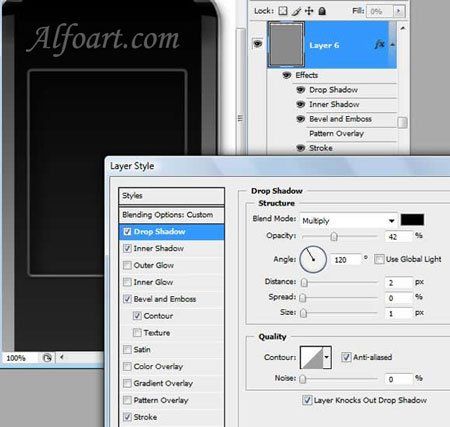Click the lock all padlock icon

pyautogui.click(x=322, y=11)
